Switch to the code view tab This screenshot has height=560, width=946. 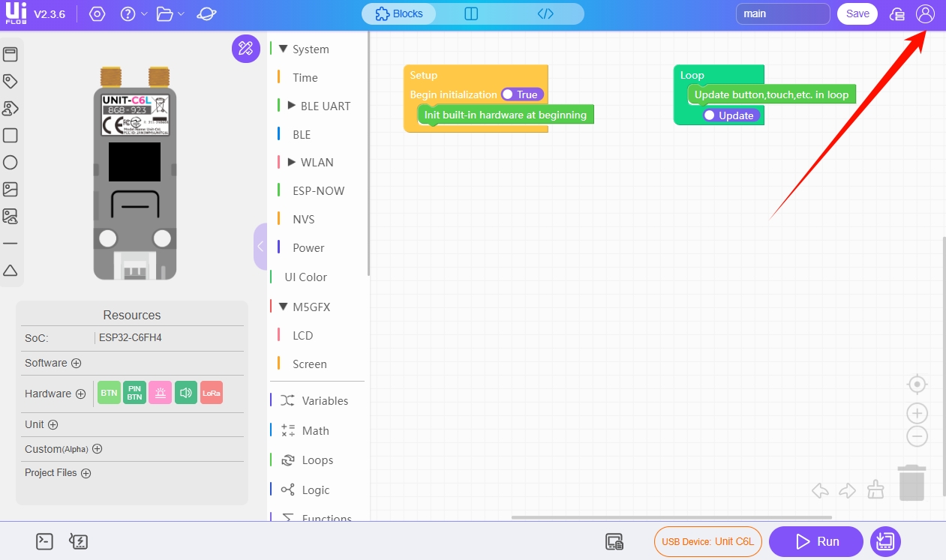coord(545,13)
